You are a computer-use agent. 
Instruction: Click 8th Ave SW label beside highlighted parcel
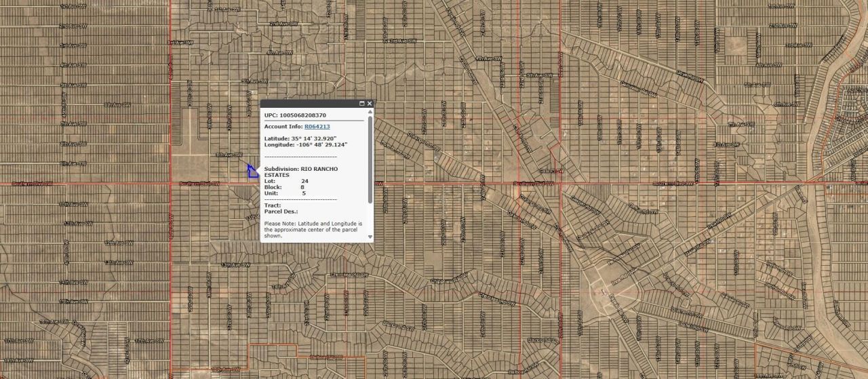coord(229,155)
